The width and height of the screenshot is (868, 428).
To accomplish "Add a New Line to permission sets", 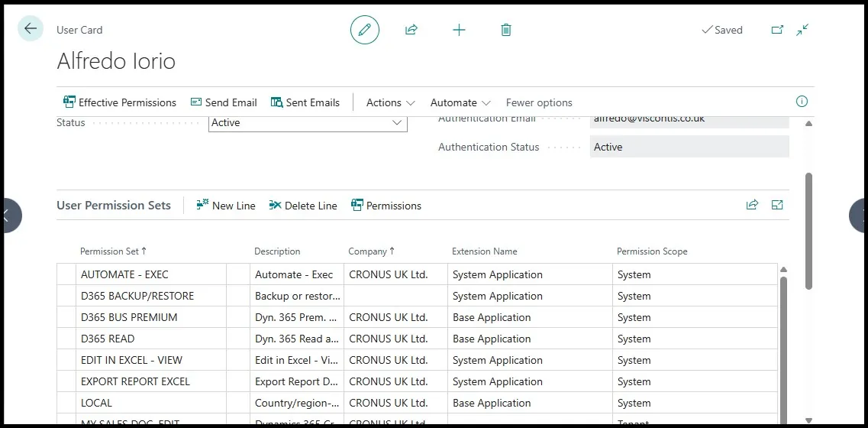I will [x=226, y=206].
